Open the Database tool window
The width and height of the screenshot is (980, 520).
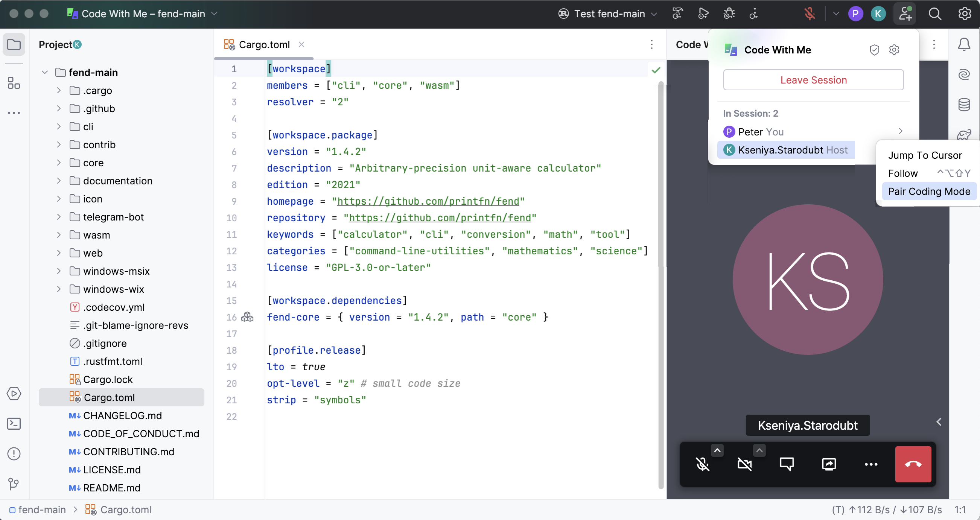[x=965, y=104]
